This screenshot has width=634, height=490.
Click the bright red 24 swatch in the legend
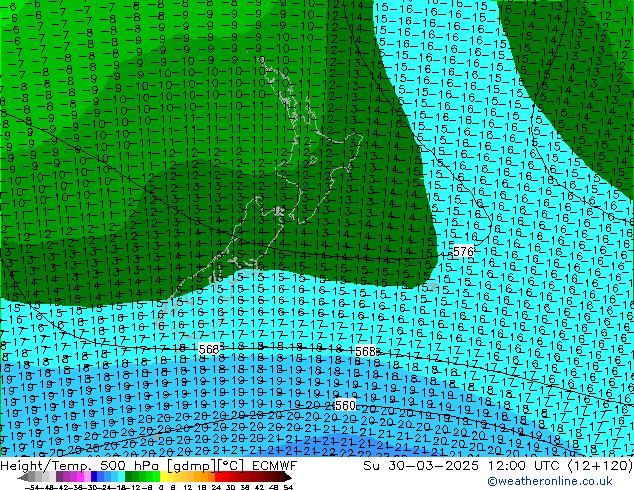point(218,476)
